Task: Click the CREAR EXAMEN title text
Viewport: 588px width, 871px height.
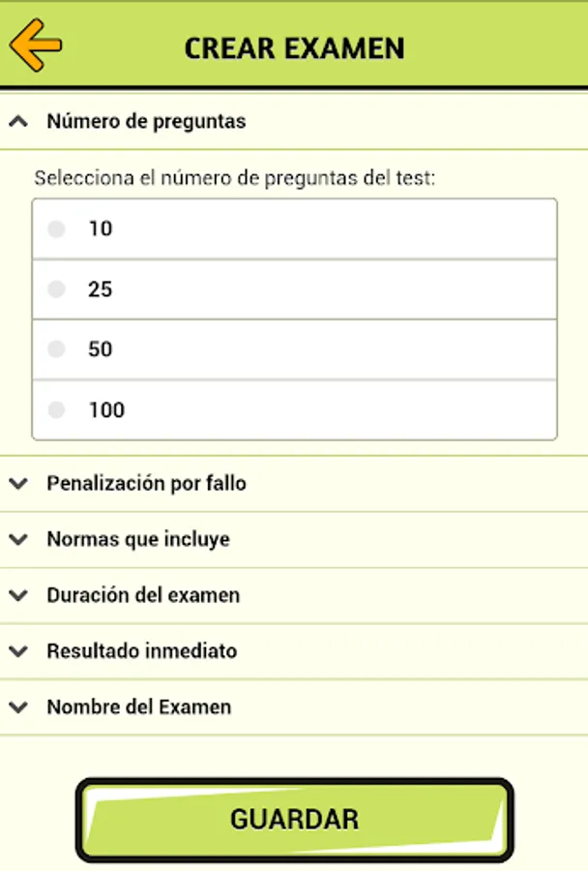Action: 294,48
